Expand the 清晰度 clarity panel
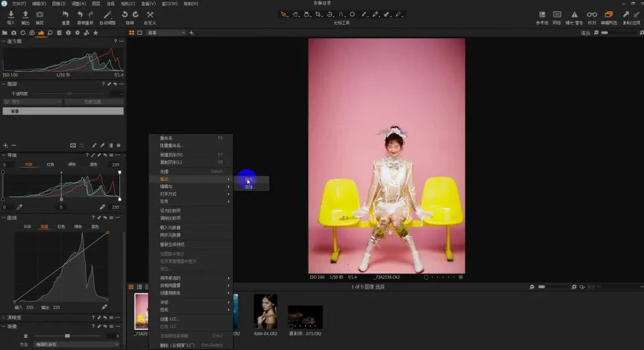The width and height of the screenshot is (644, 350). (4, 318)
